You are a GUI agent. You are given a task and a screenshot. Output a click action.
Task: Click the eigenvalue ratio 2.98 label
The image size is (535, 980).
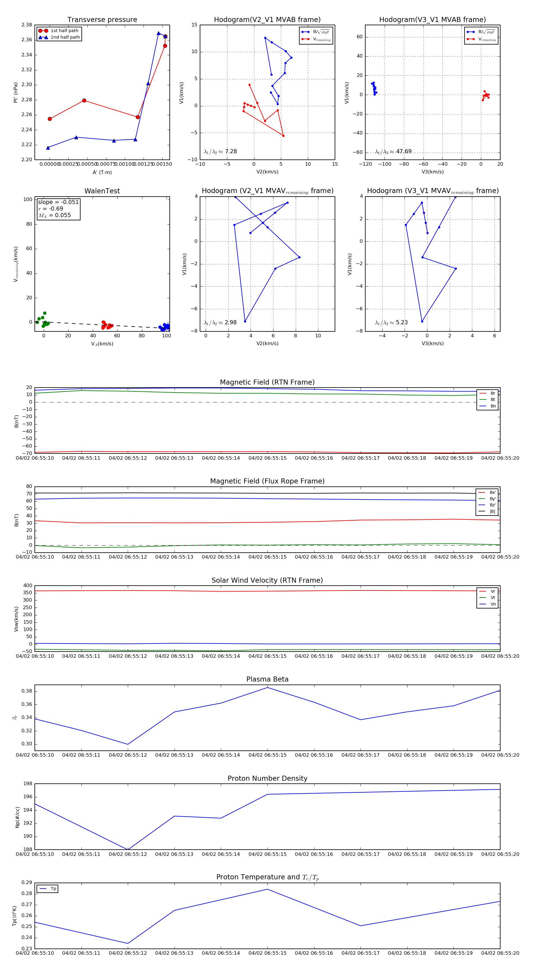point(220,323)
